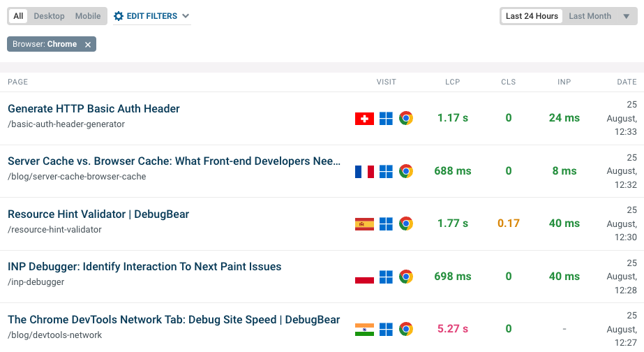
Task: Click the /resource-hint-validator path
Action: coord(54,230)
